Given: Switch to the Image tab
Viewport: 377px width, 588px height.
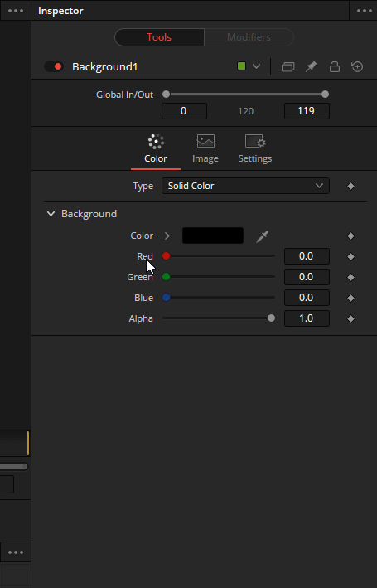Looking at the screenshot, I should (x=205, y=149).
